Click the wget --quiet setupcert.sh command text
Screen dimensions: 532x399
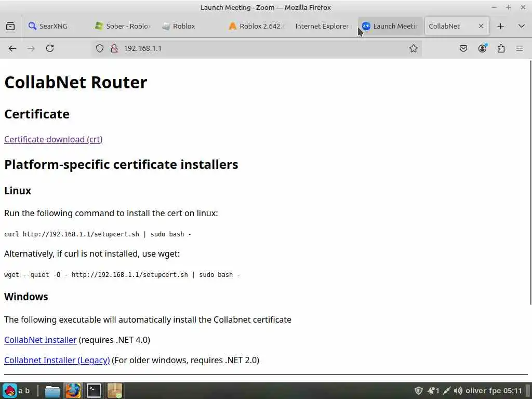click(122, 275)
